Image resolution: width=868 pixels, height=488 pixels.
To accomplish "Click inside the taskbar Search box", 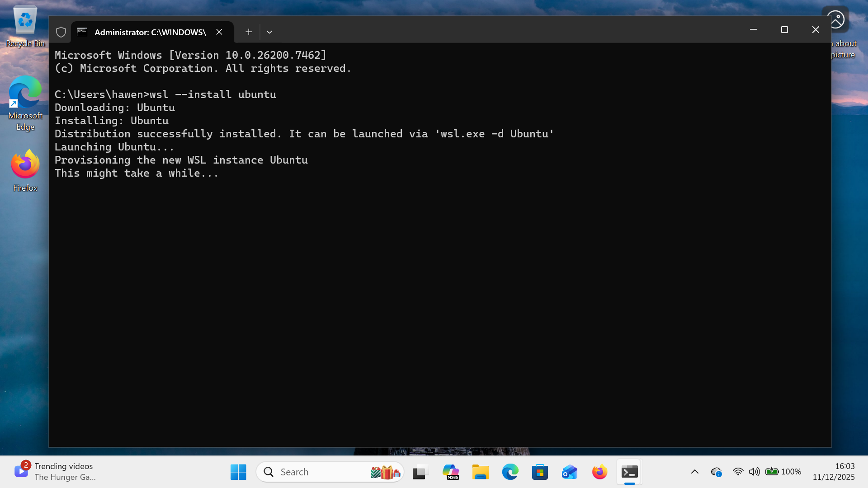I will pos(316,471).
